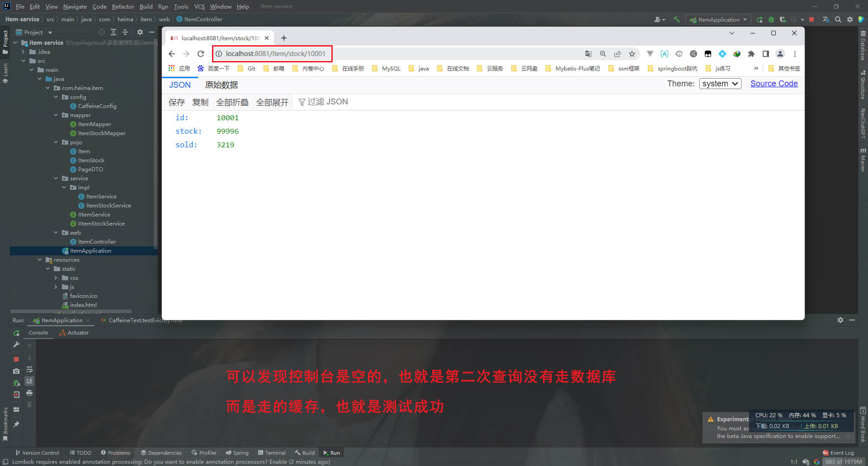Click the IntelliJ Build hammer icon
868x466 pixels.
[x=677, y=19]
